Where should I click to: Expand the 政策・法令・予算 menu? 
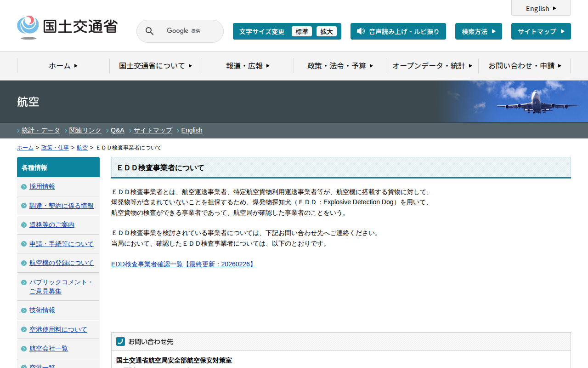340,66
